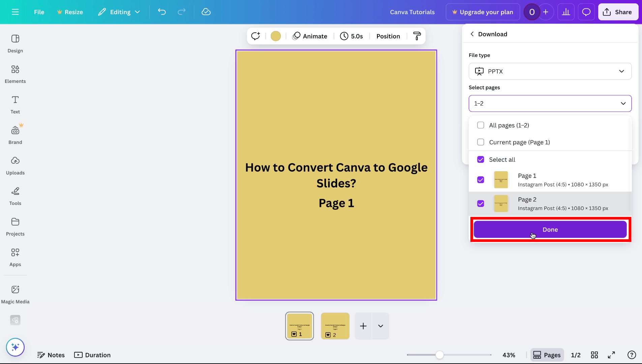
Task: Open the comments panel
Action: [586, 11]
